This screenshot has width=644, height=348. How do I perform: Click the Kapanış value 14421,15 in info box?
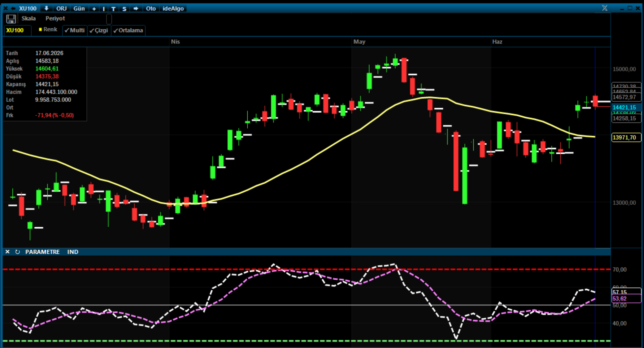click(x=47, y=84)
